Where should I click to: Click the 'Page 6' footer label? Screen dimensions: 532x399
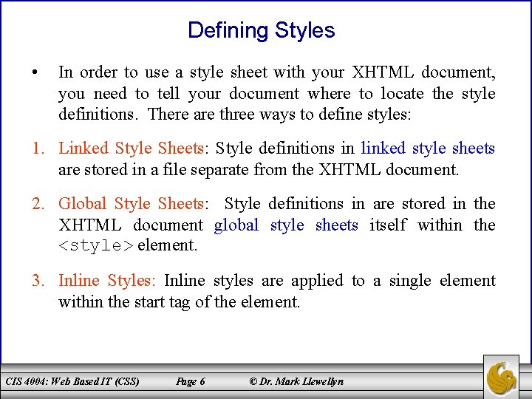point(191,381)
